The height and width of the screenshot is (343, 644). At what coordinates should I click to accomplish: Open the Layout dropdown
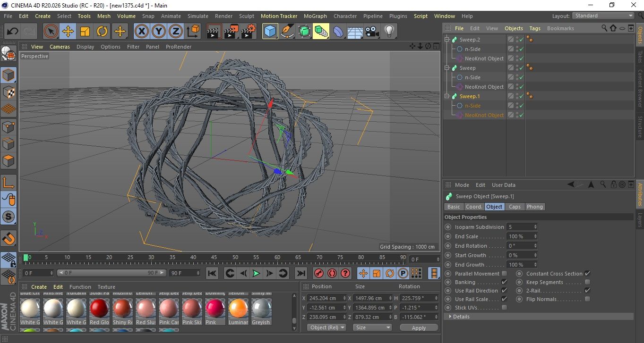pos(603,16)
